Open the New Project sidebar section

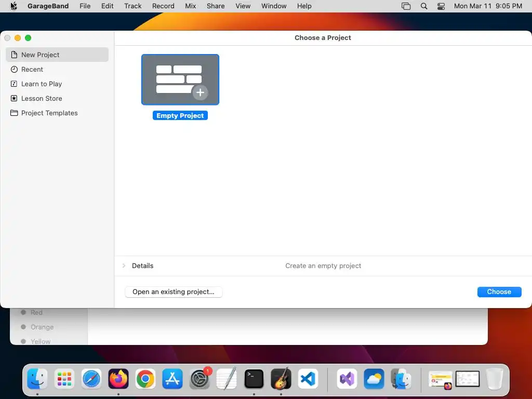[57, 55]
